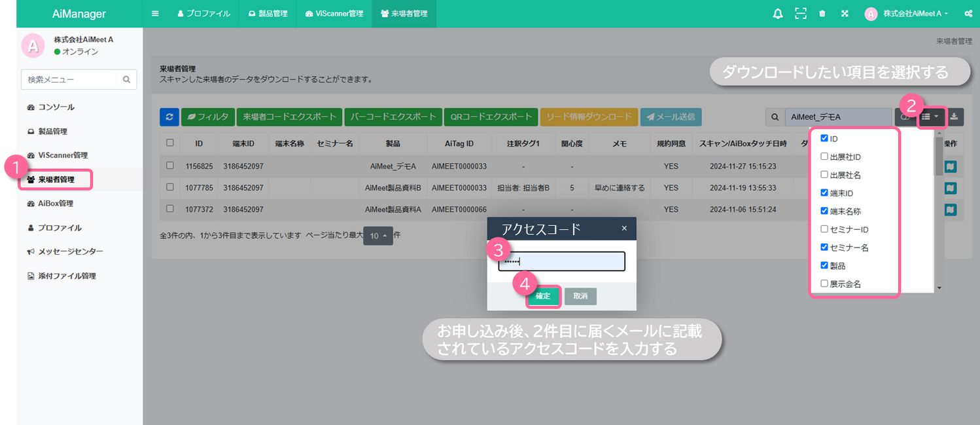The width and height of the screenshot is (980, 425).
Task: Click the blue refresh button
Action: pos(169,117)
